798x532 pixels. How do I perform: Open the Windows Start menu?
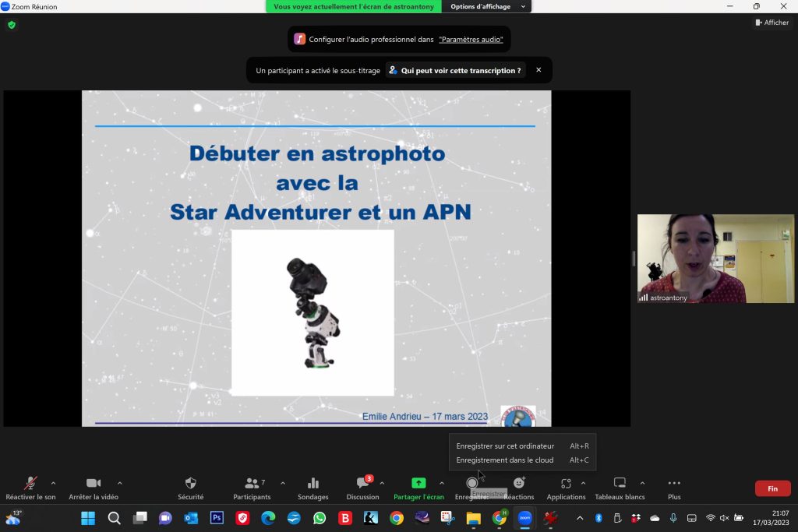pyautogui.click(x=88, y=518)
